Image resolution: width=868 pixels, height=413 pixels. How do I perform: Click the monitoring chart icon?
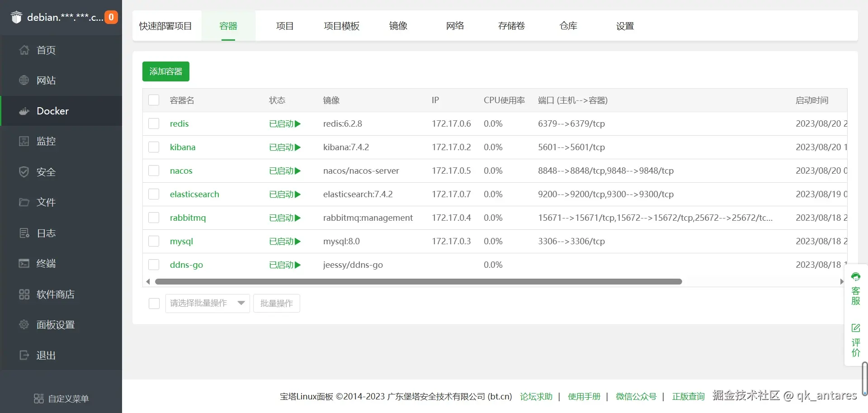[24, 141]
